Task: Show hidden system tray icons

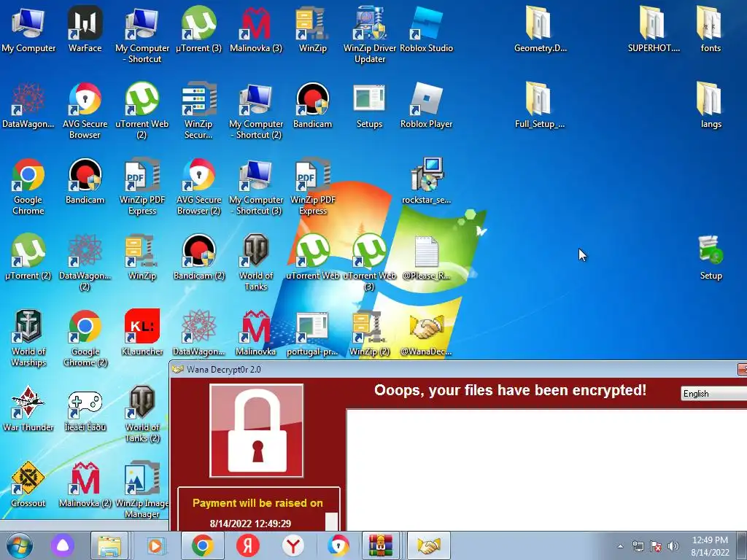Action: [x=620, y=546]
